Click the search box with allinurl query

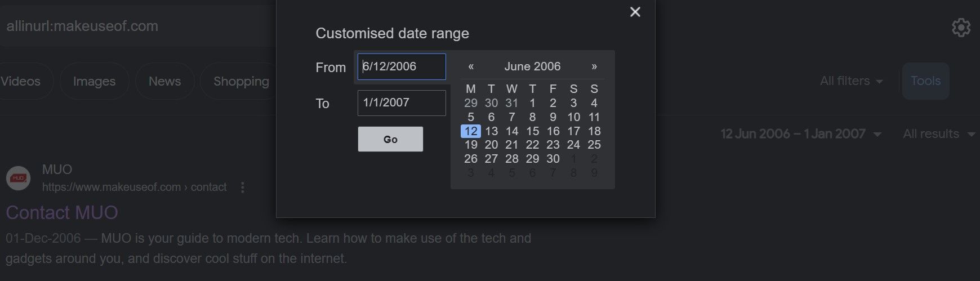tap(135, 26)
